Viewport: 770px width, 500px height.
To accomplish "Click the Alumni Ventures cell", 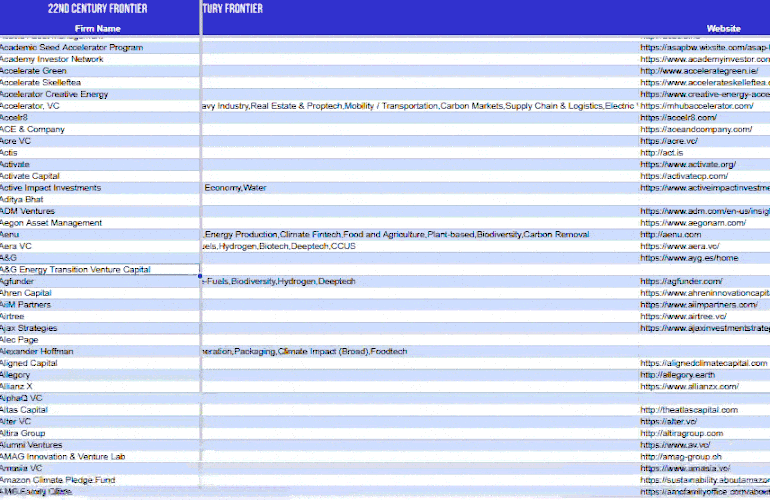I will coord(100,445).
